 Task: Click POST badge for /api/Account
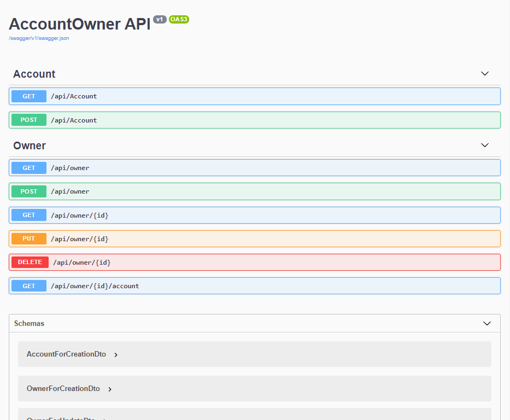click(x=29, y=120)
